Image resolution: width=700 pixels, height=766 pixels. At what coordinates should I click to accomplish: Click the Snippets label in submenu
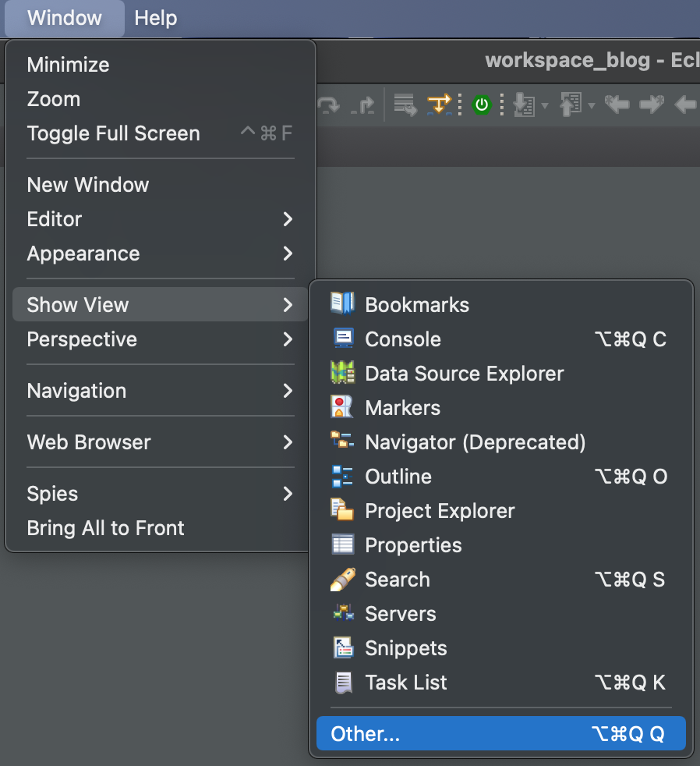pyautogui.click(x=405, y=648)
